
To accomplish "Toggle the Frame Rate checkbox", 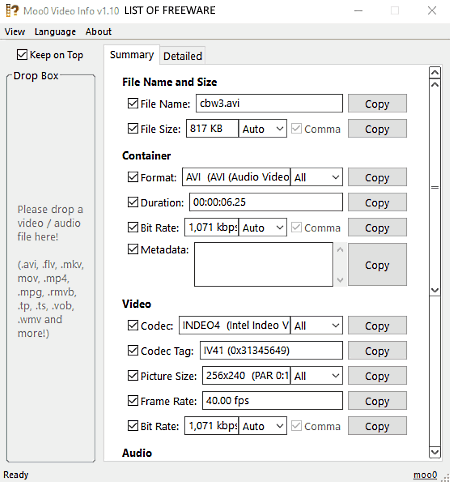I will pyautogui.click(x=133, y=400).
